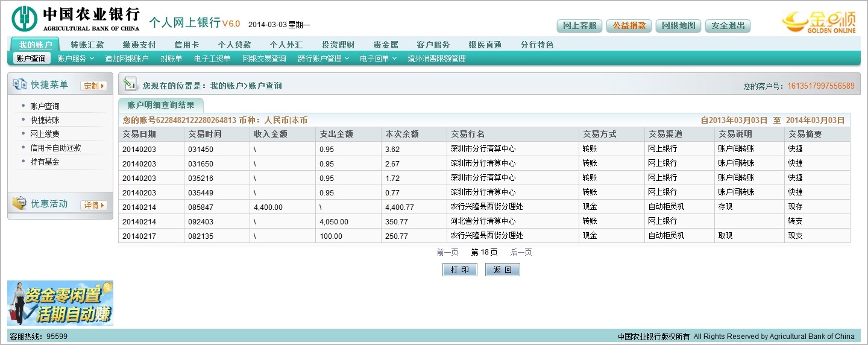The image size is (868, 345).
Task: Click 定制 in quick menu header
Action: pos(93,86)
